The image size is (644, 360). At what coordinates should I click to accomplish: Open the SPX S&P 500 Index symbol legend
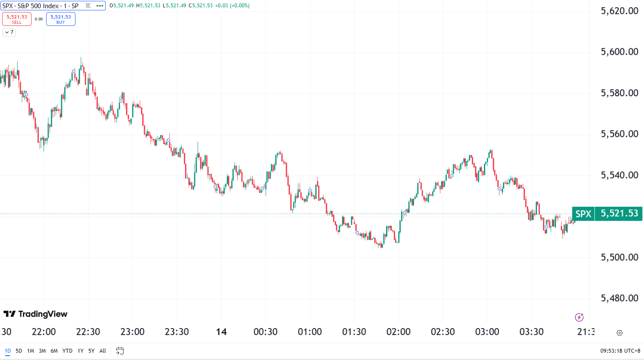(41, 6)
